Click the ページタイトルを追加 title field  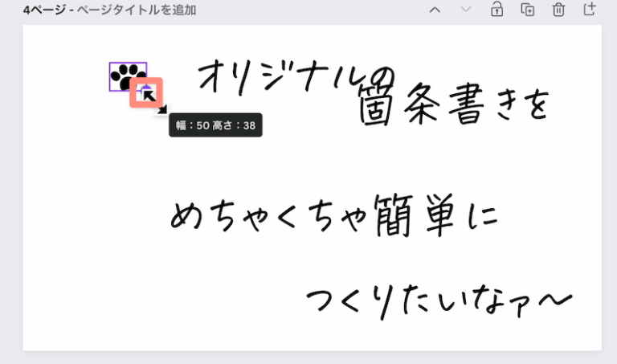pos(136,10)
